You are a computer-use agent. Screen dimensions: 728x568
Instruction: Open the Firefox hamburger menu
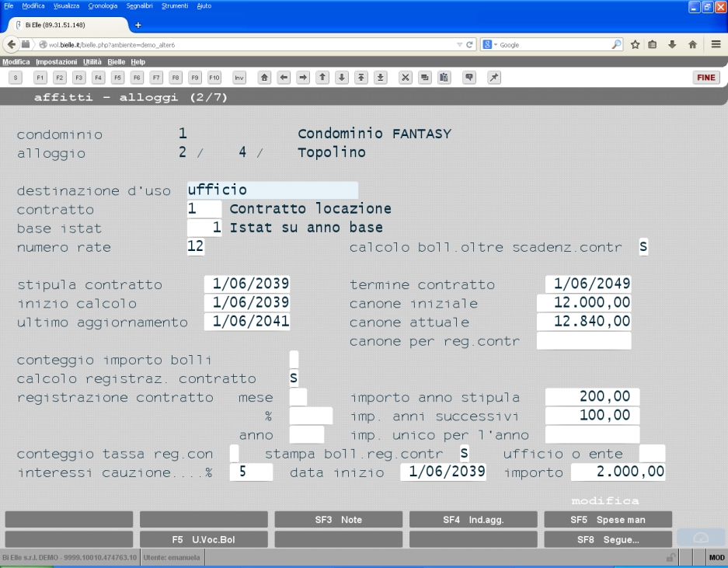pos(716,44)
